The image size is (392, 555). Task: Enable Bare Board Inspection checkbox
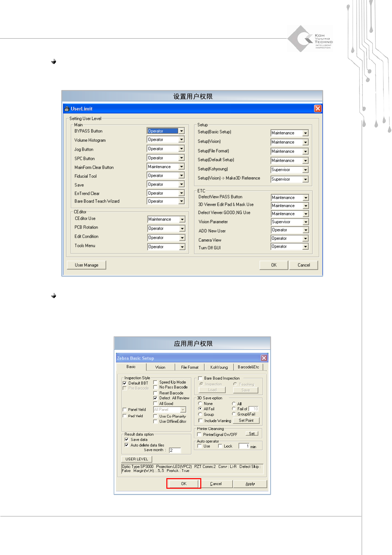click(200, 378)
